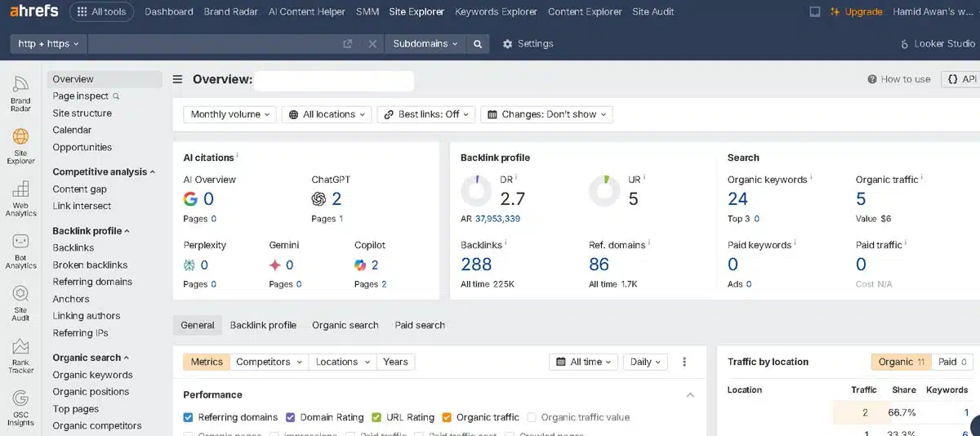The width and height of the screenshot is (980, 436).
Task: Open Locations dropdown in chart tabs
Action: point(342,362)
